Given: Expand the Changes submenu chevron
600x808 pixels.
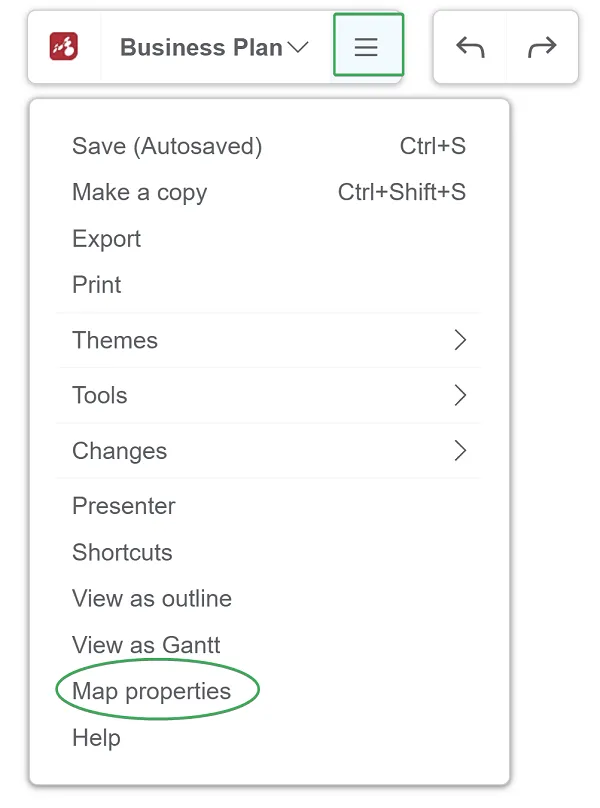Looking at the screenshot, I should point(460,450).
